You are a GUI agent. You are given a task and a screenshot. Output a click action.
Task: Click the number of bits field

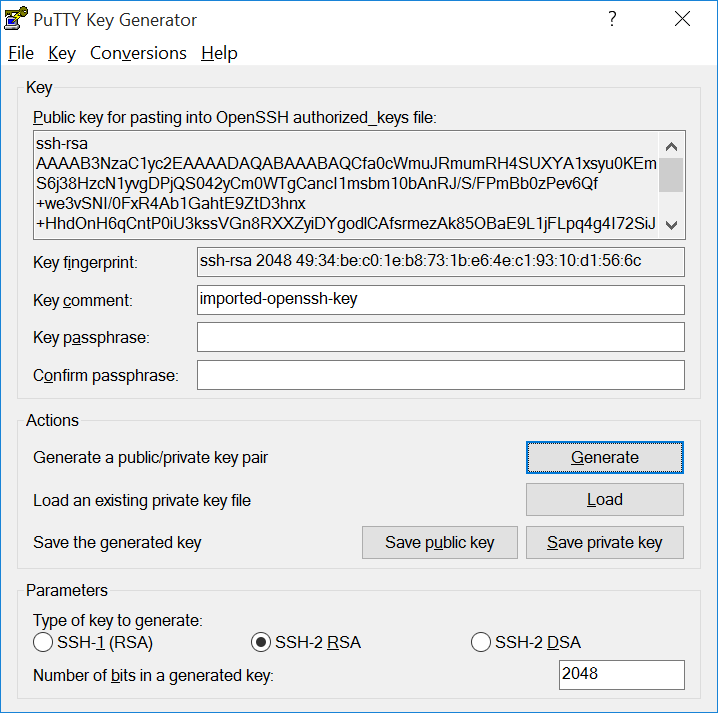coord(621,674)
